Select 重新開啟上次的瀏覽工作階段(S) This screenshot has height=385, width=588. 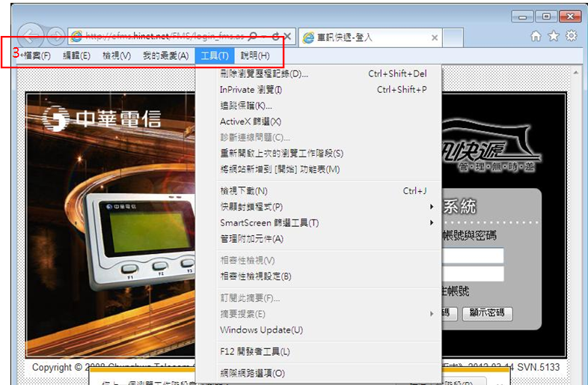pos(319,154)
